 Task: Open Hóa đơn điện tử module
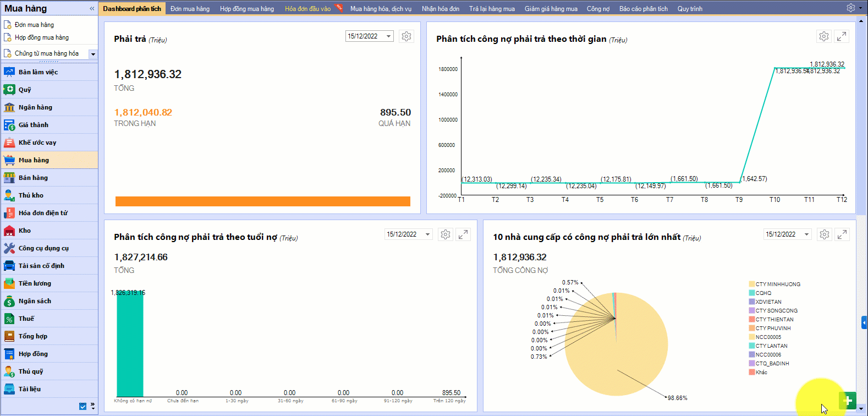click(43, 213)
